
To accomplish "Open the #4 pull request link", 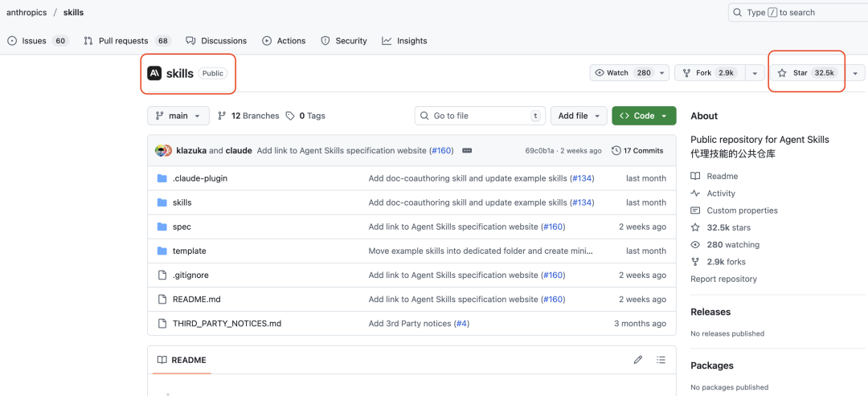I will tap(461, 323).
